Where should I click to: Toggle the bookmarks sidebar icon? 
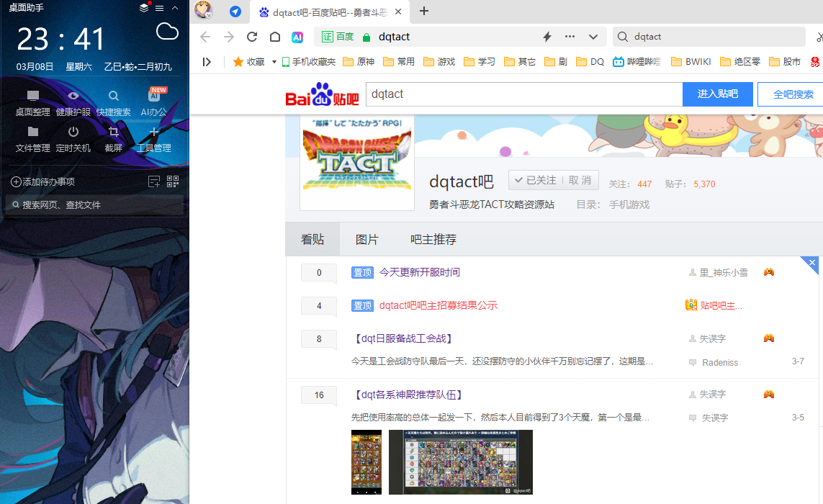pyautogui.click(x=207, y=62)
